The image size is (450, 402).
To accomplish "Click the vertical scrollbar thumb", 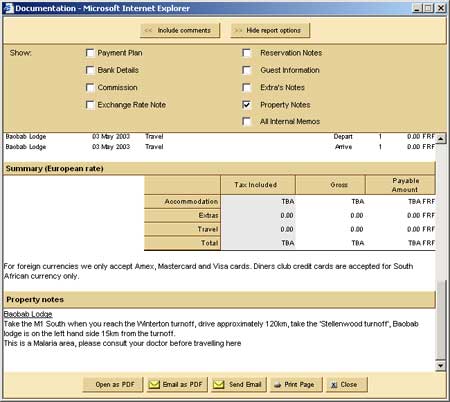I will (441, 320).
